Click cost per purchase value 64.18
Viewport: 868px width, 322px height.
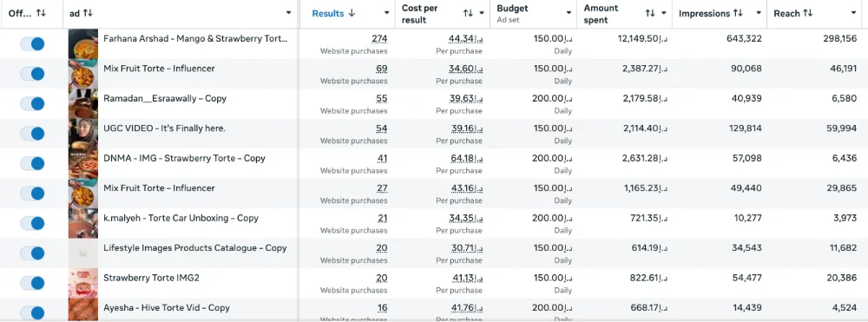pos(466,158)
